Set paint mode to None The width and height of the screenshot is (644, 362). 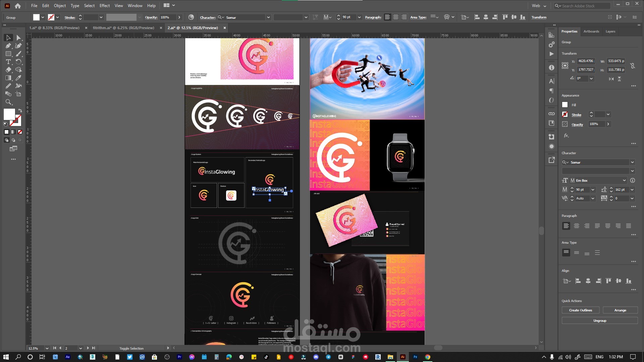tap(20, 132)
